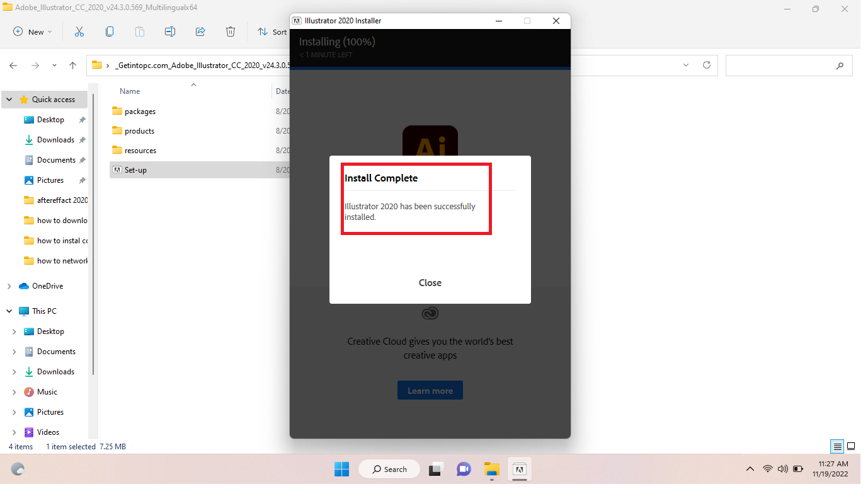868x489 pixels.
Task: Select the packages folder
Action: [140, 112]
